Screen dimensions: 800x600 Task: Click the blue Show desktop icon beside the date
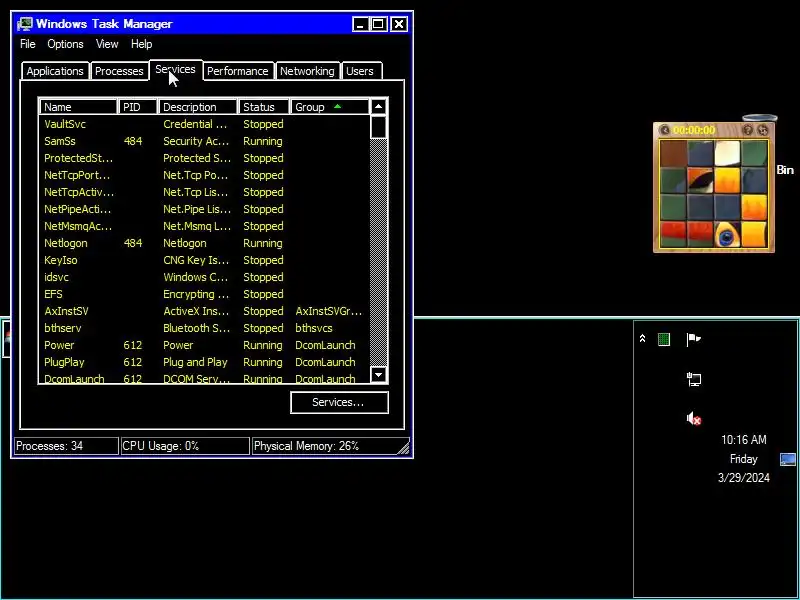pos(788,460)
